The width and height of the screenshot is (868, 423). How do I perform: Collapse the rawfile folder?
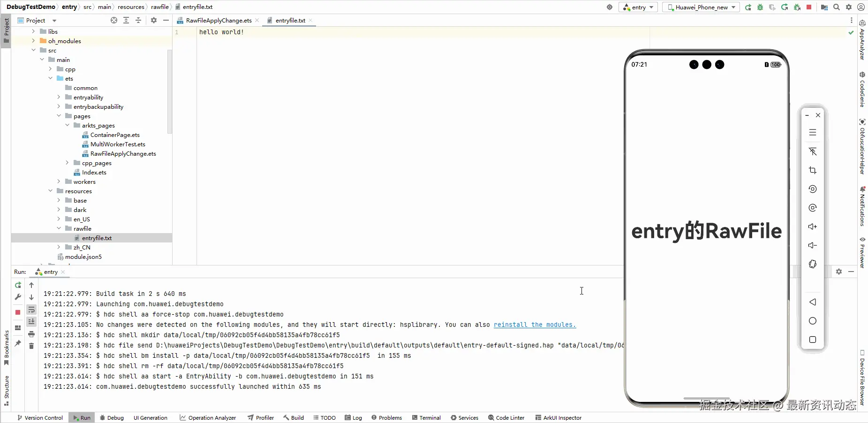click(x=59, y=228)
